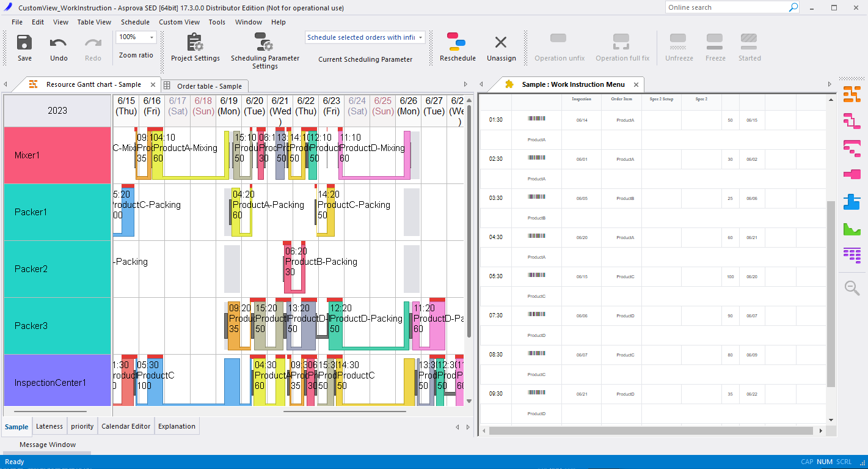The height and width of the screenshot is (469, 868).
Task: Expand the zoom ratio 100% dropdown
Action: coord(151,37)
